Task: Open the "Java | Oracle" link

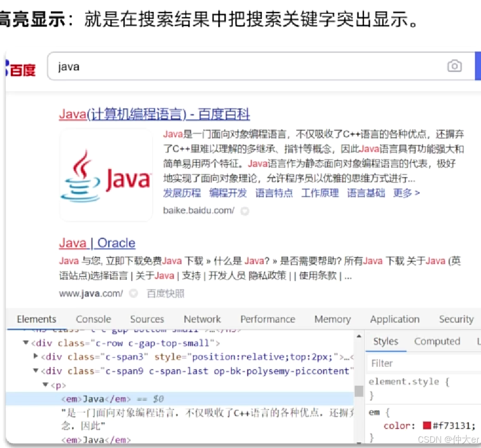Action: coord(97,243)
